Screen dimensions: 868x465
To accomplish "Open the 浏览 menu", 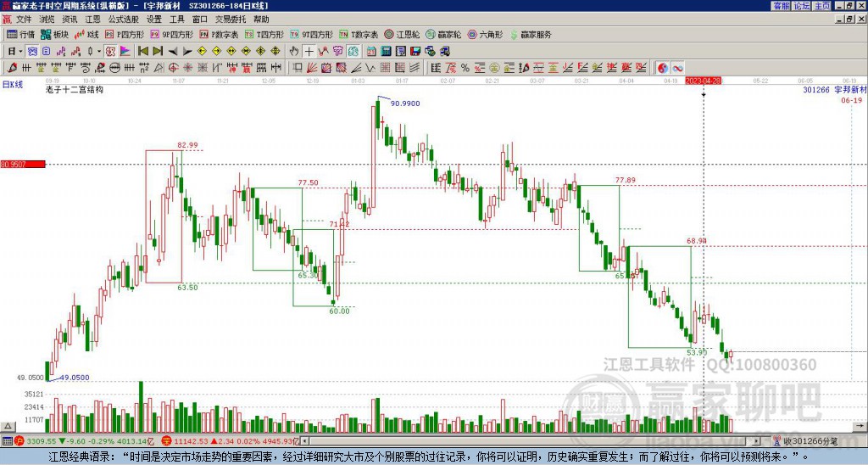I will click(47, 20).
